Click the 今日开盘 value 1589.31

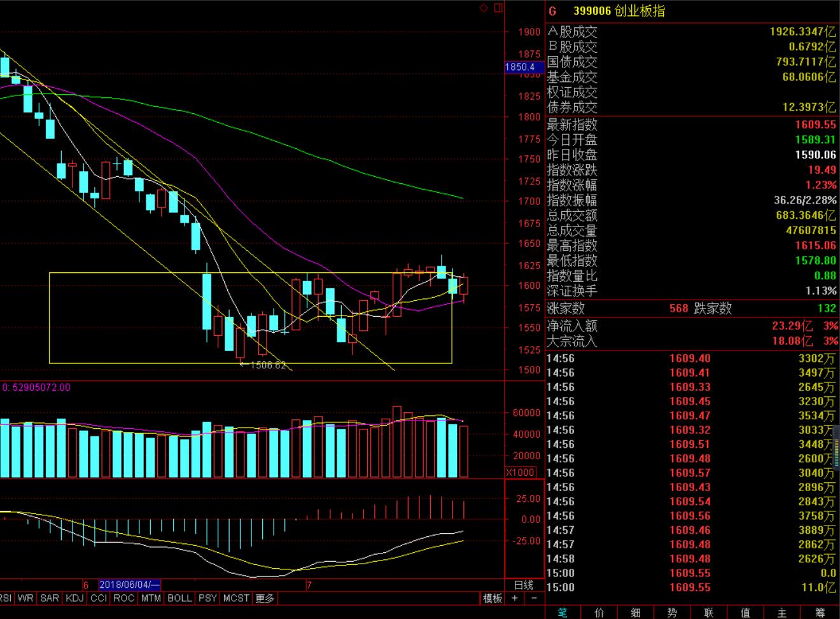(815, 140)
